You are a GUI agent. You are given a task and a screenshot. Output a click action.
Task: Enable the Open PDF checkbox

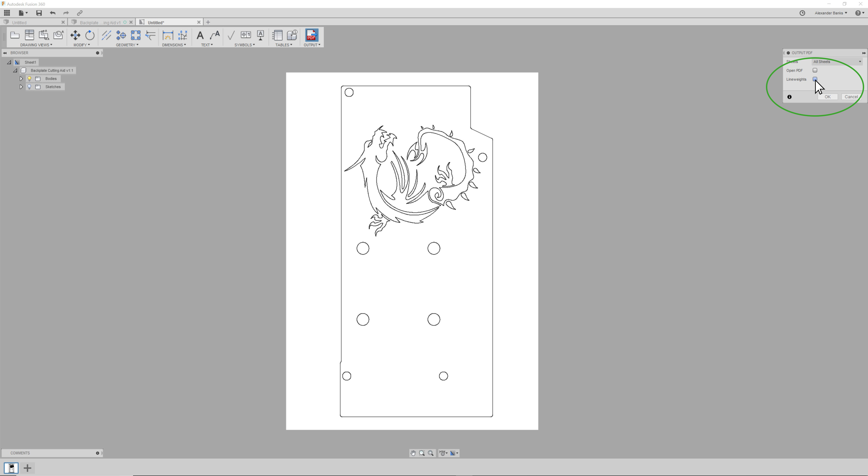815,70
